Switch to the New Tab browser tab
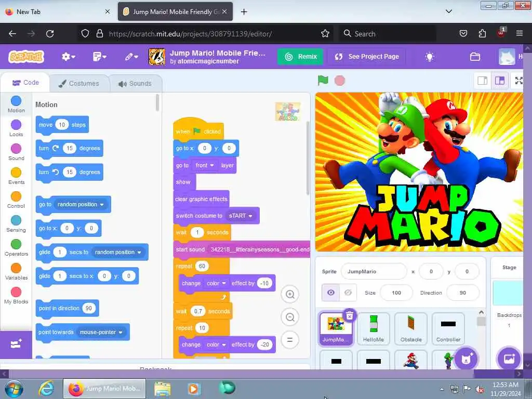532x399 pixels. 58,12
